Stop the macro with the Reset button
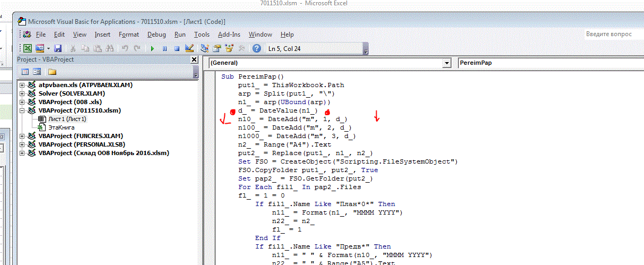This screenshot has width=644, height=265. click(177, 48)
